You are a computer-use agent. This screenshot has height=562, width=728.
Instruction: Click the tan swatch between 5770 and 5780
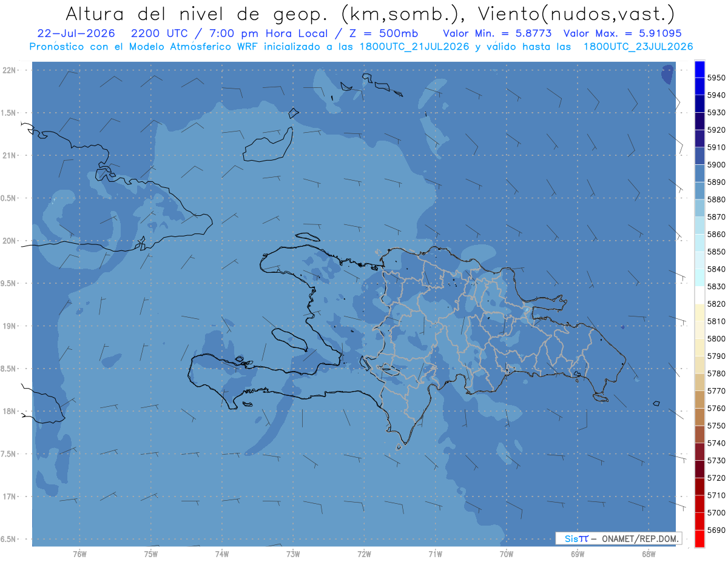pyautogui.click(x=699, y=382)
